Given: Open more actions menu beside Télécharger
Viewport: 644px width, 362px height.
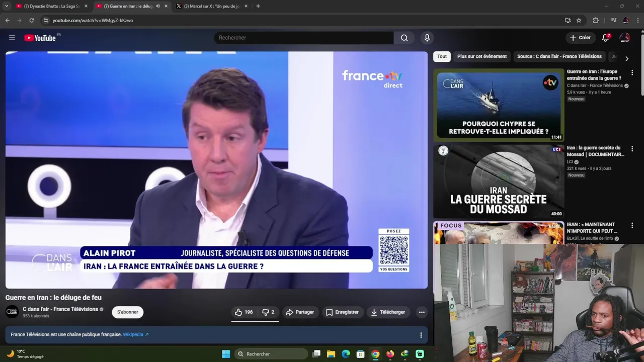Looking at the screenshot, I should coord(422,312).
